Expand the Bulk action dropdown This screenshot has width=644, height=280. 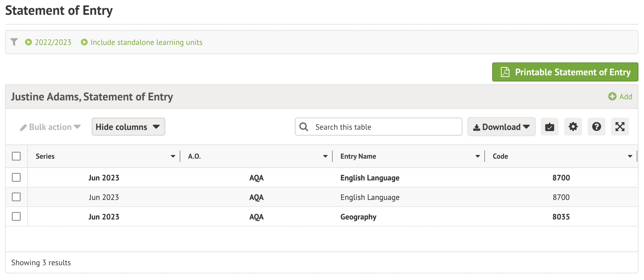[51, 127]
